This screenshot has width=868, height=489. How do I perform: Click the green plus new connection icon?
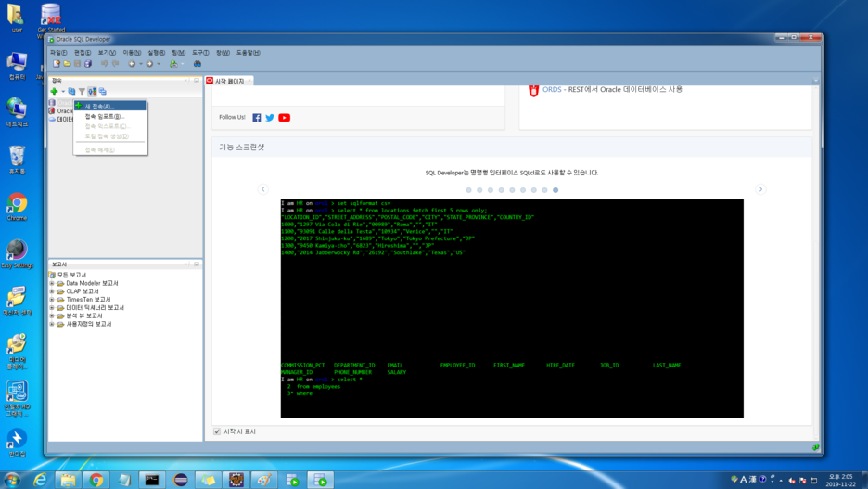pyautogui.click(x=54, y=91)
